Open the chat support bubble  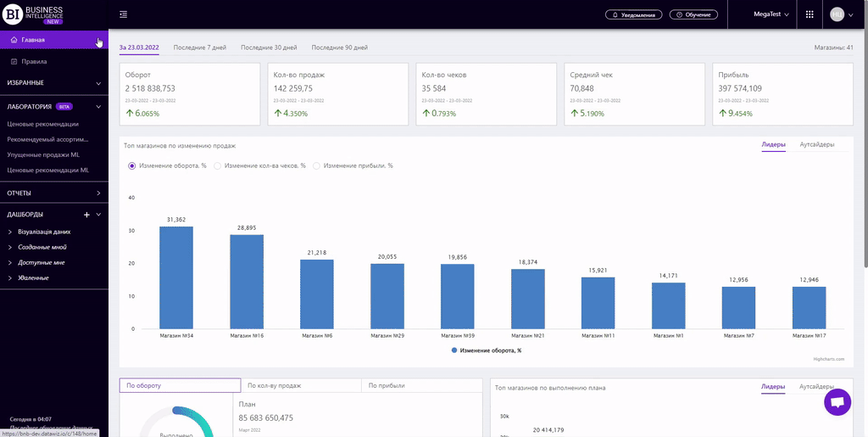837,402
